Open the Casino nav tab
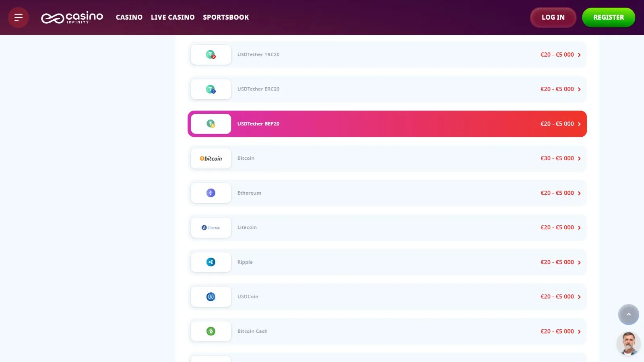 click(129, 17)
